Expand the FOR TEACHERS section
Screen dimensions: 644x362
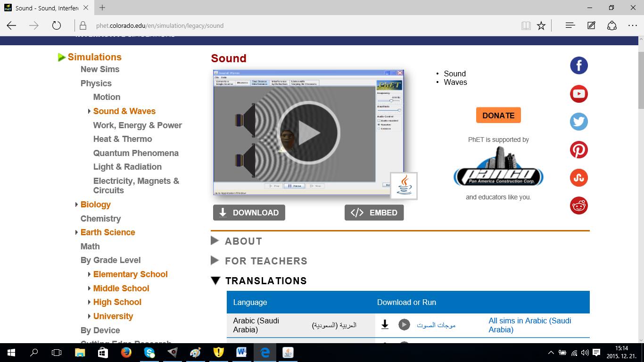[266, 261]
